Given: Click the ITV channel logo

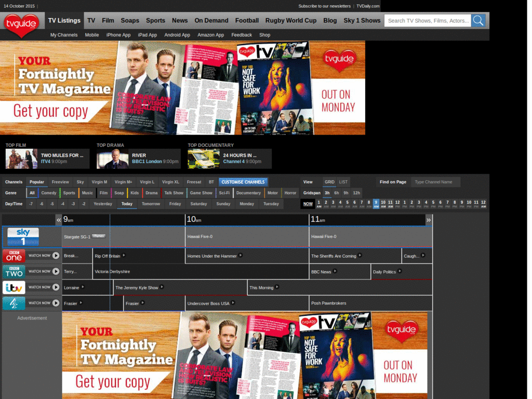Looking at the screenshot, I should [x=14, y=287].
